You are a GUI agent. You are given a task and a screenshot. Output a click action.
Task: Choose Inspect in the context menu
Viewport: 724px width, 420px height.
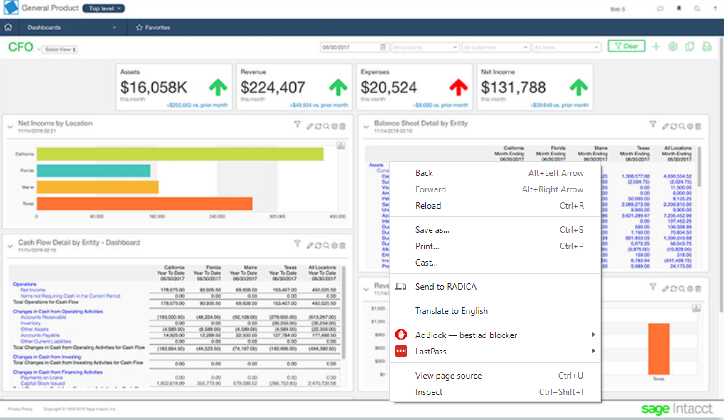[x=495, y=392]
